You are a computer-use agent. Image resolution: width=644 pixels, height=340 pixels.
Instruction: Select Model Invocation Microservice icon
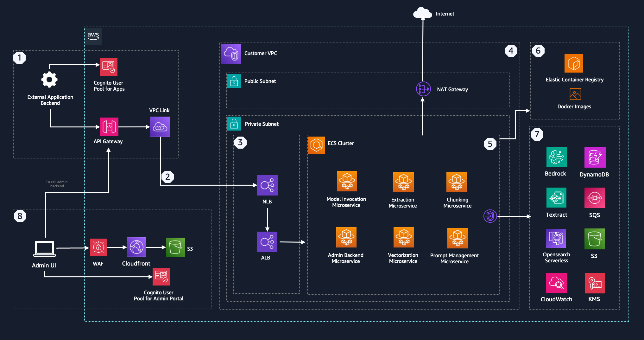click(x=347, y=181)
